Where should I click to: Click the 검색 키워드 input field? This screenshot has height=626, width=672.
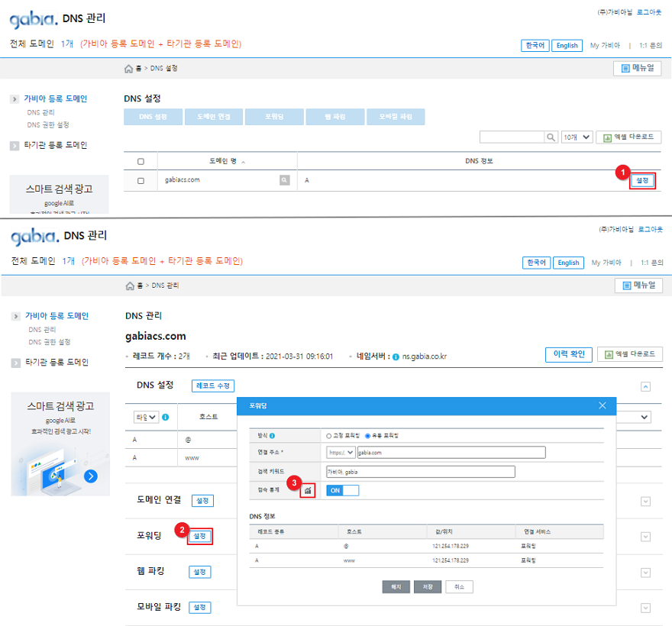point(421,472)
